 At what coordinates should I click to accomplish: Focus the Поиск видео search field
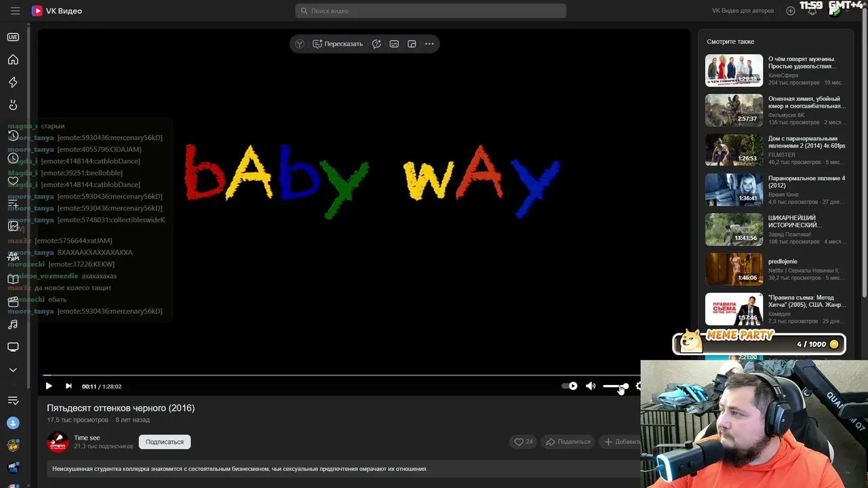click(431, 11)
